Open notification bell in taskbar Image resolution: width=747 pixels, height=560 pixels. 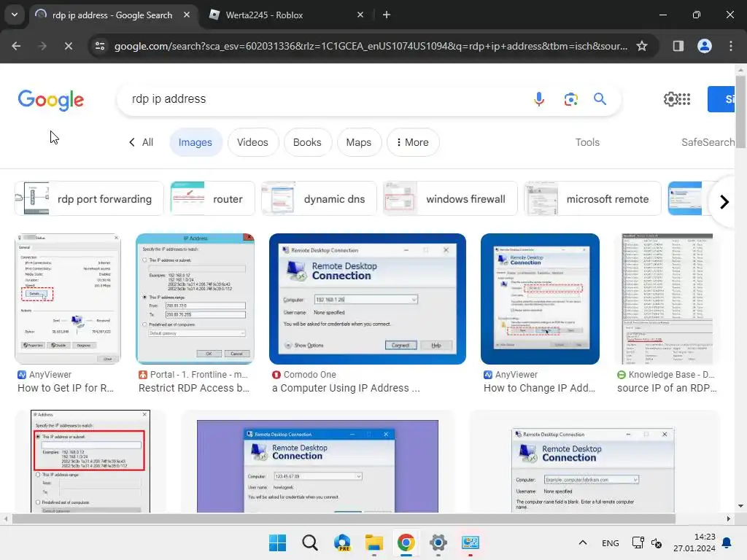coord(727,542)
